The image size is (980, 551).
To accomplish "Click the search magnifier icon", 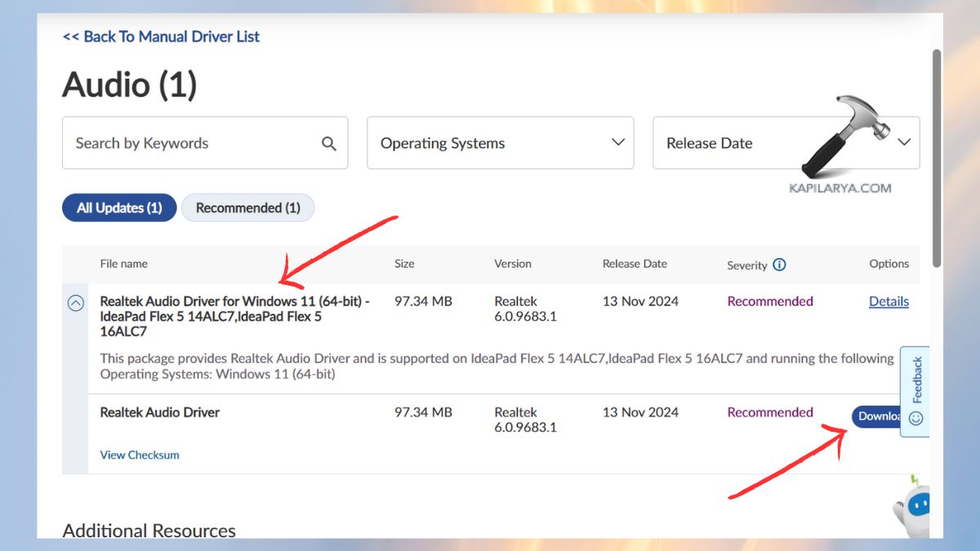I will (329, 144).
